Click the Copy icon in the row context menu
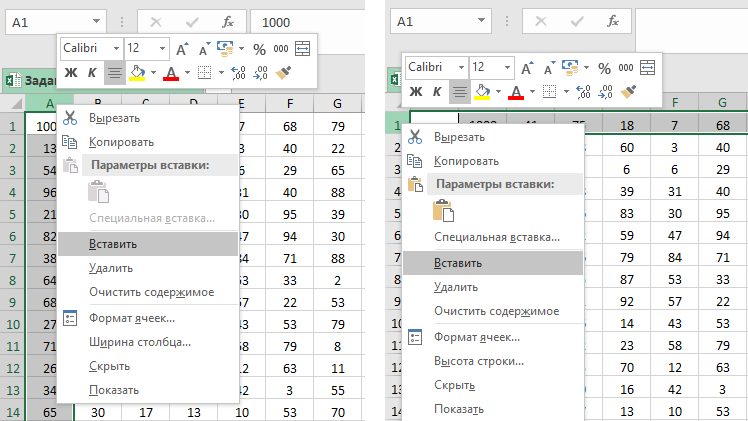The width and height of the screenshot is (748, 421). [414, 161]
